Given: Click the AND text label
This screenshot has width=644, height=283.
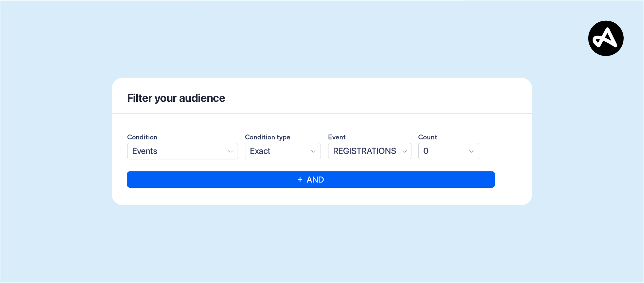Looking at the screenshot, I should point(315,179).
